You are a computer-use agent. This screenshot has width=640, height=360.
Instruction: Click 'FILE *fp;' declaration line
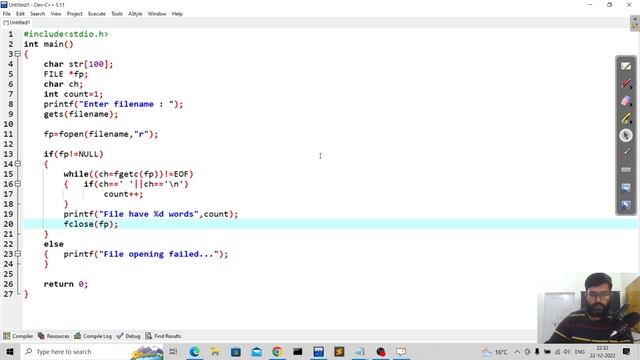point(66,74)
